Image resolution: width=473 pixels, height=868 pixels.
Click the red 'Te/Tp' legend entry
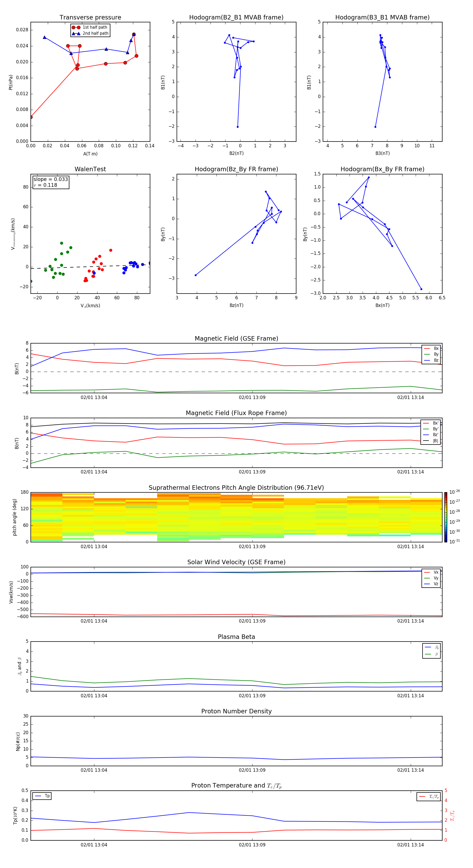tap(429, 796)
